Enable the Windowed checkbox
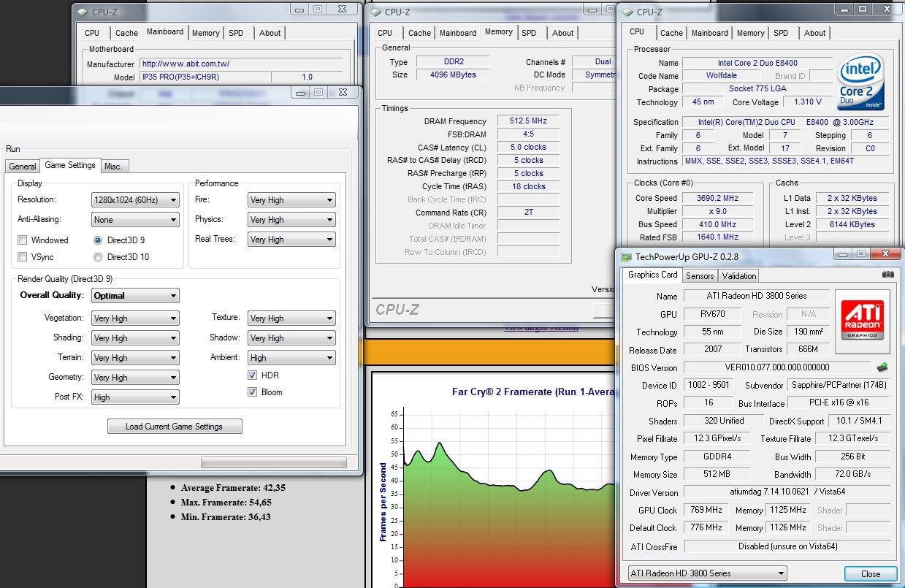Image resolution: width=905 pixels, height=588 pixels. click(23, 240)
